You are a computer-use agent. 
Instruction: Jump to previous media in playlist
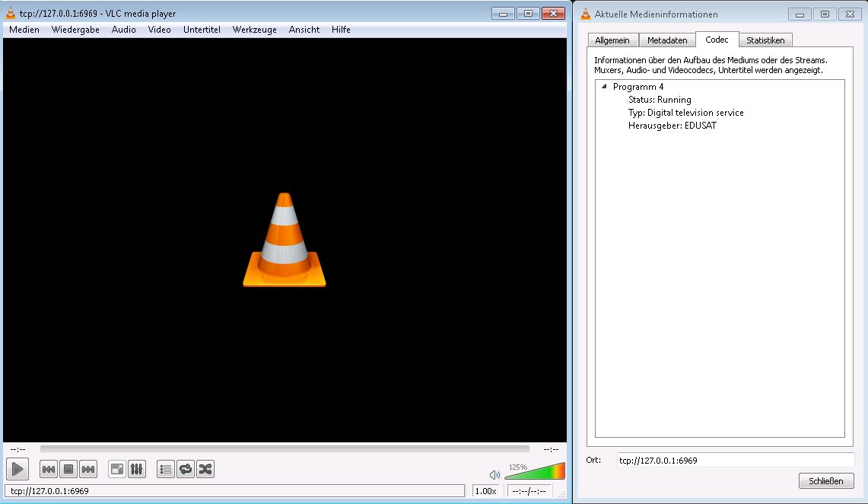pos(49,469)
